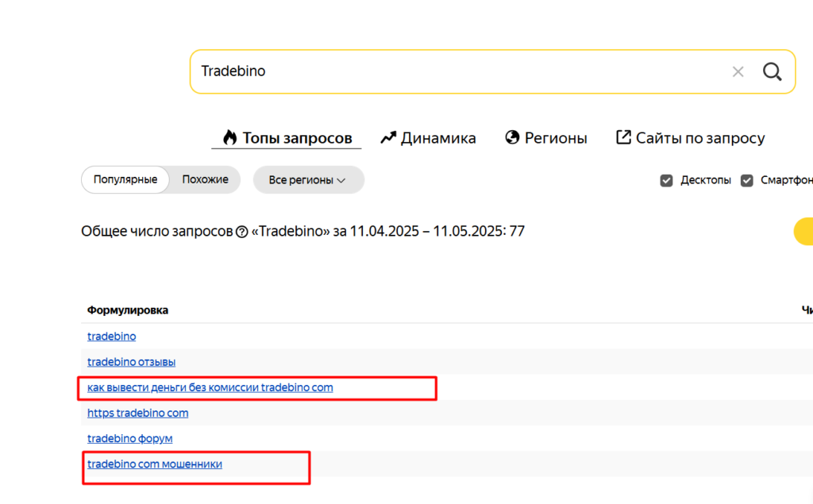Select the Популярные filter
This screenshot has height=504, width=813.
point(125,179)
